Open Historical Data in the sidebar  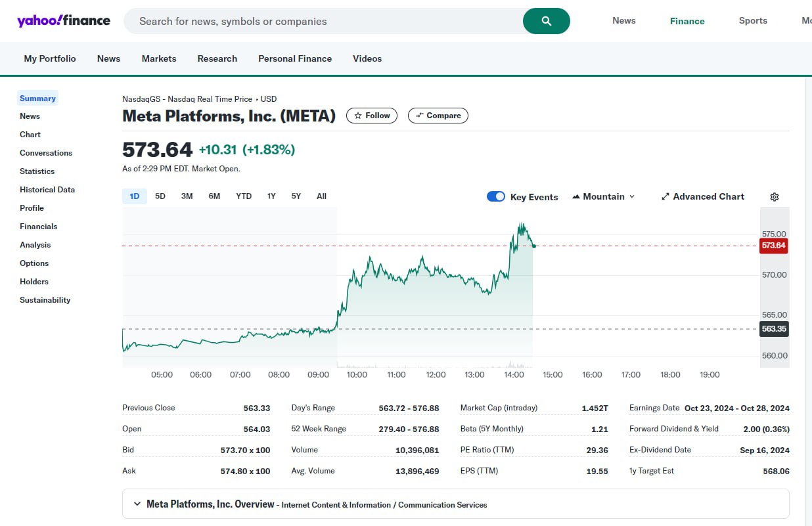tap(47, 190)
